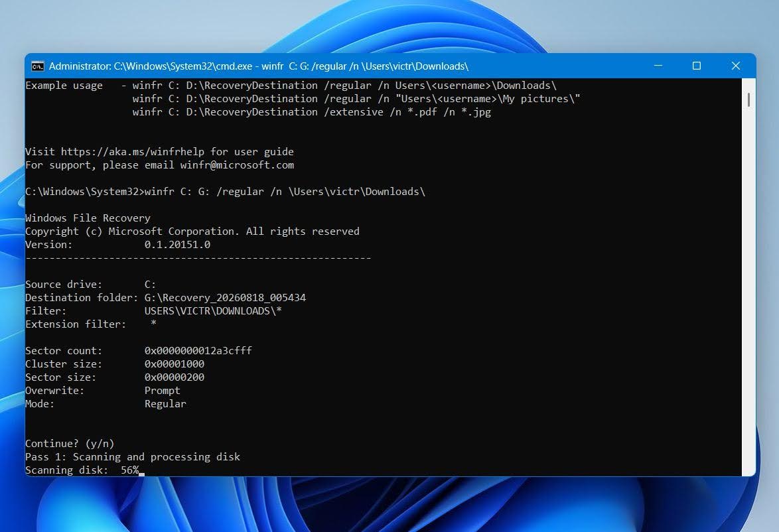Click the filter value 'USERS\VICTR\DOWNLOADS\*'

213,311
